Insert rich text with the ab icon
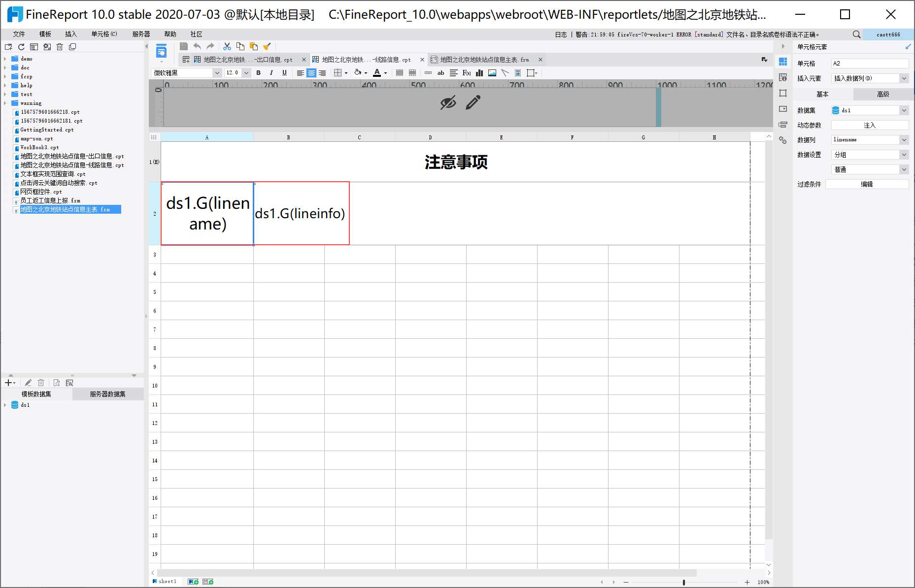Image resolution: width=915 pixels, height=588 pixels. [441, 73]
